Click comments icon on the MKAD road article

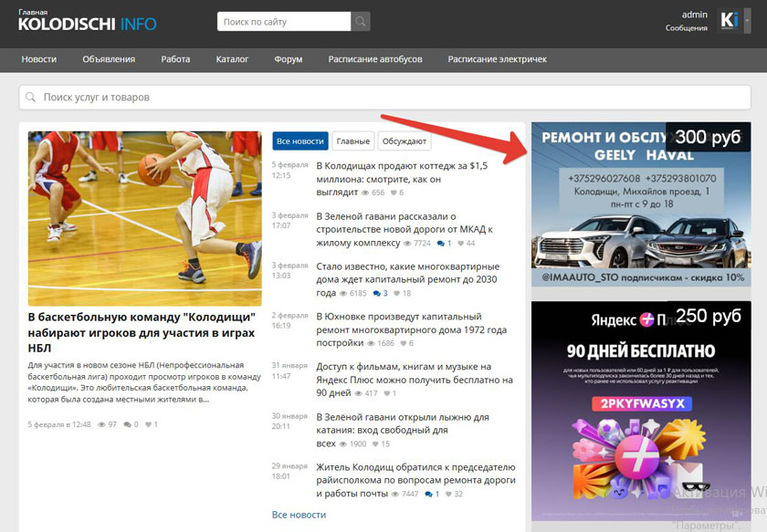(441, 244)
